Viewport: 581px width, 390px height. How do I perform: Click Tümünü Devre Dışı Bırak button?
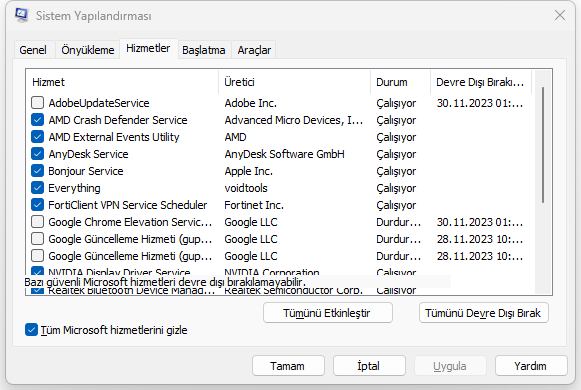pos(484,313)
